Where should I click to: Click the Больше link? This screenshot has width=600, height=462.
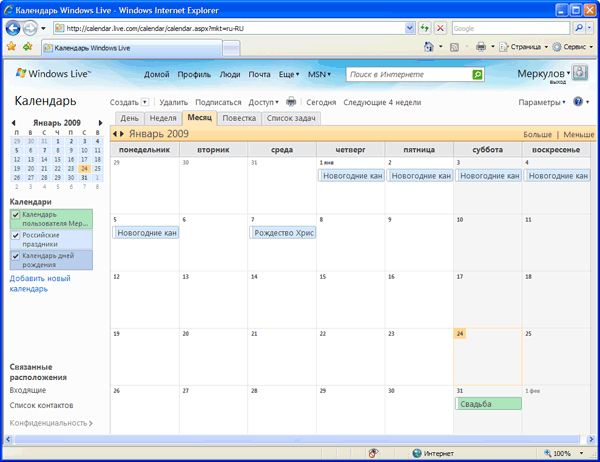[538, 134]
